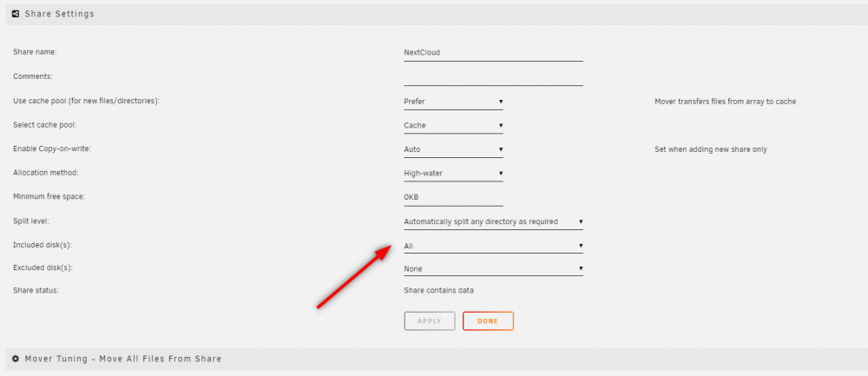Click 'Mover transfers files from array to cache' text
This screenshot has width=868, height=376.
[x=725, y=102]
